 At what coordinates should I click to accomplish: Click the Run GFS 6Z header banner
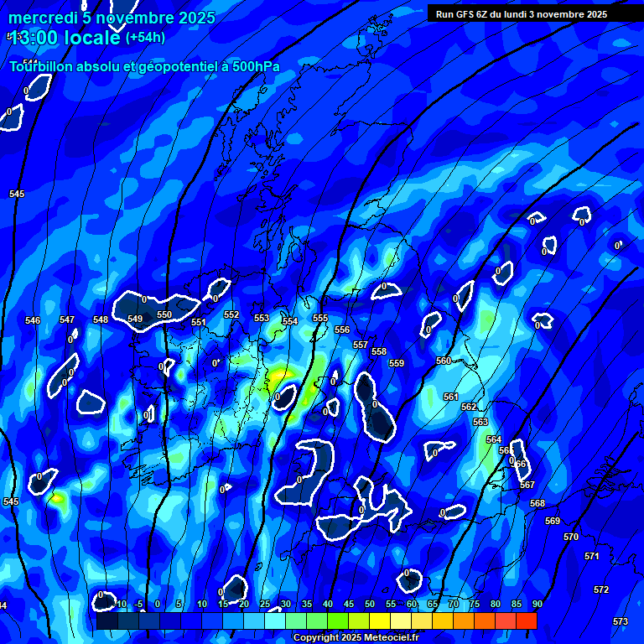tap(522, 14)
